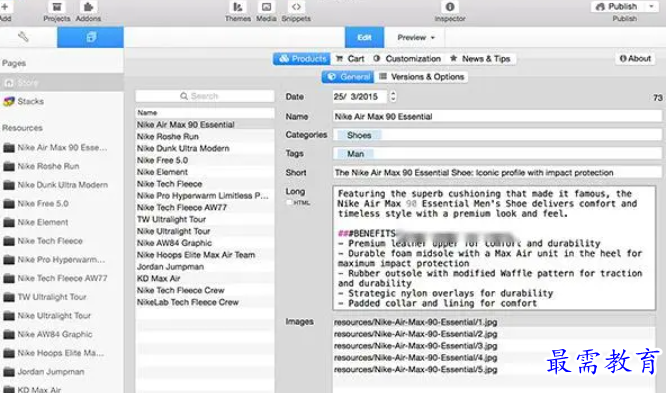
Task: Click the date stepper arrows
Action: click(x=393, y=96)
